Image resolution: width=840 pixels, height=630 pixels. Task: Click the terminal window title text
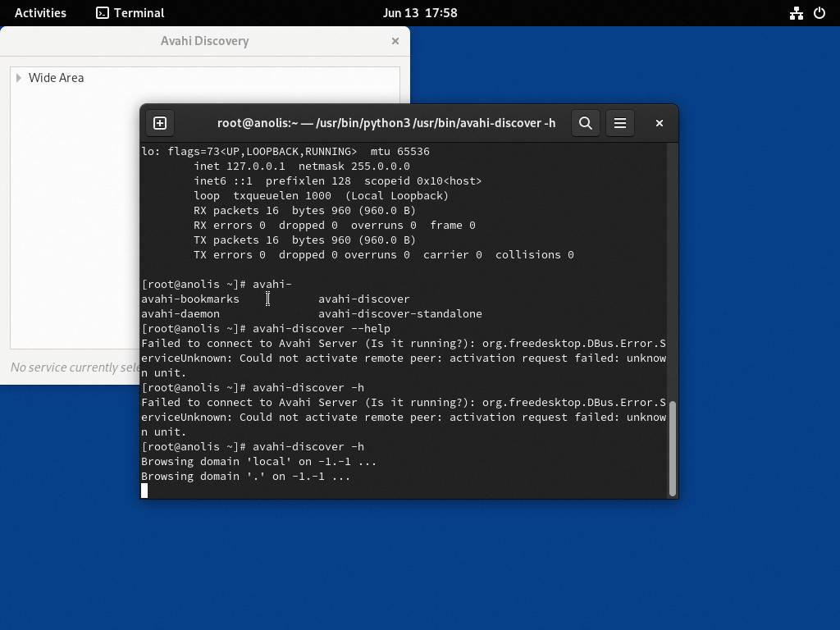tap(386, 123)
